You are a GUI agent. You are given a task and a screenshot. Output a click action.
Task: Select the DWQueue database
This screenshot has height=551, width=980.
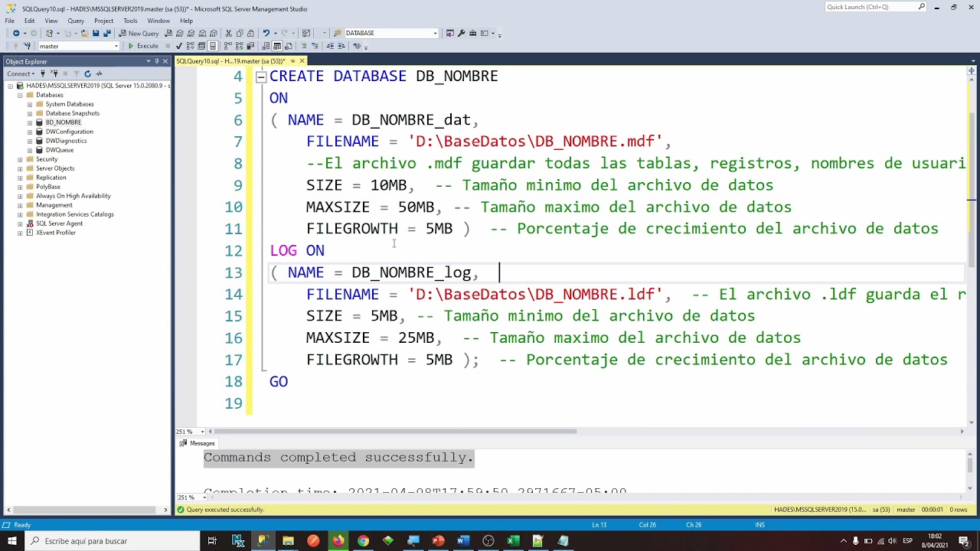point(59,150)
